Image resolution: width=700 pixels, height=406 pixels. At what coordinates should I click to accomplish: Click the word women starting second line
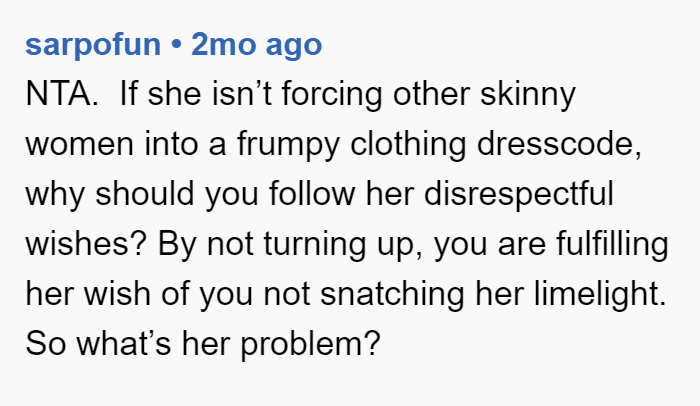pos(79,144)
